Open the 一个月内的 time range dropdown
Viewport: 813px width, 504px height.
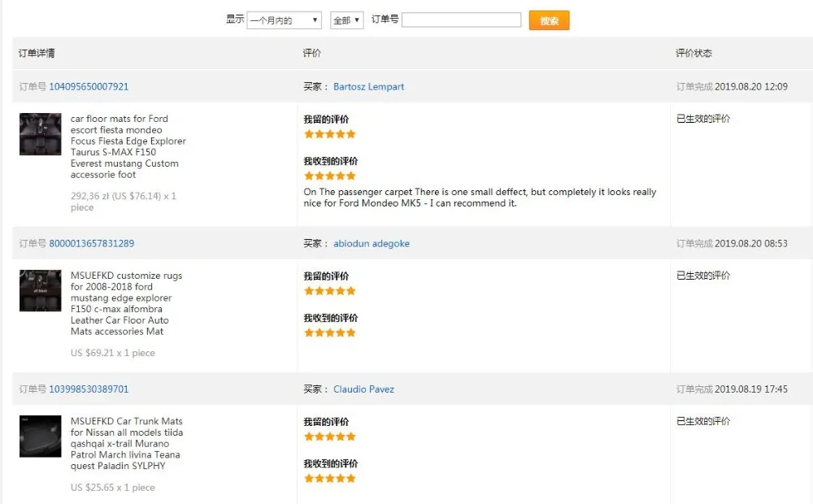click(x=284, y=20)
